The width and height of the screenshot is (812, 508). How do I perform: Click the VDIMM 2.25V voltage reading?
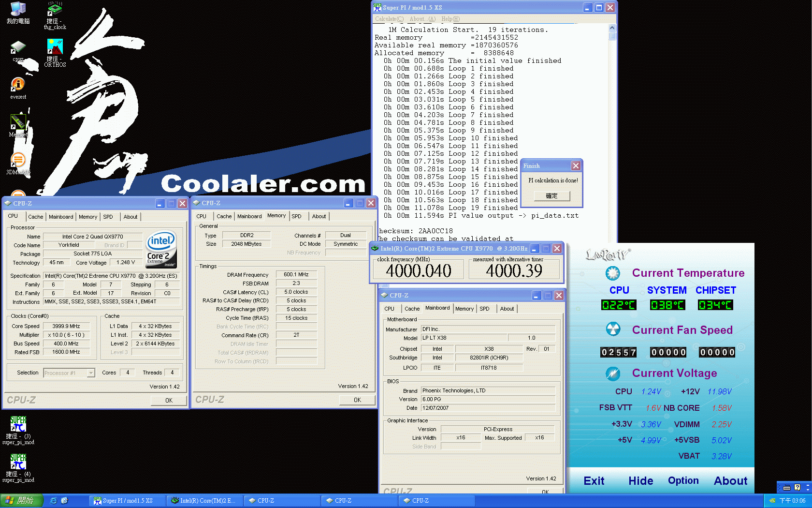[721, 424]
